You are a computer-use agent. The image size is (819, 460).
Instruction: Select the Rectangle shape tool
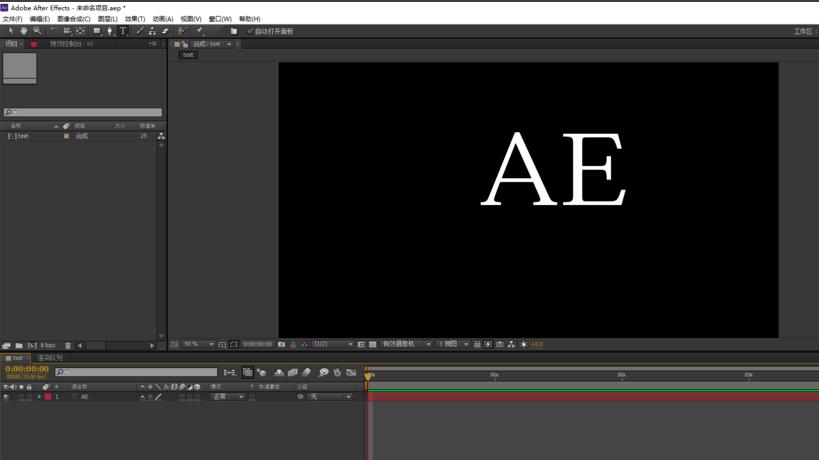(97, 31)
